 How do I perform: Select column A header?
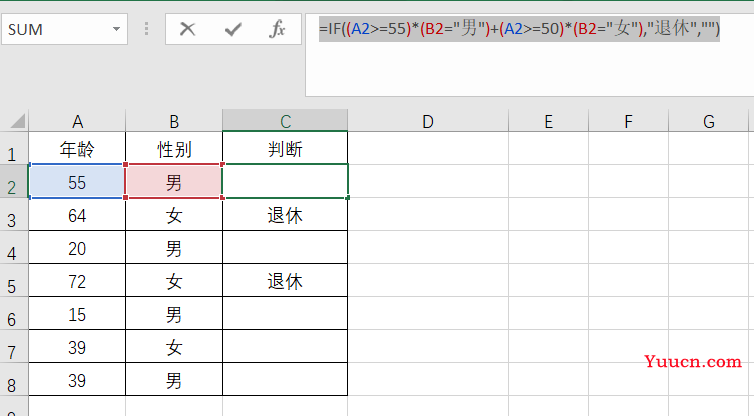point(77,122)
